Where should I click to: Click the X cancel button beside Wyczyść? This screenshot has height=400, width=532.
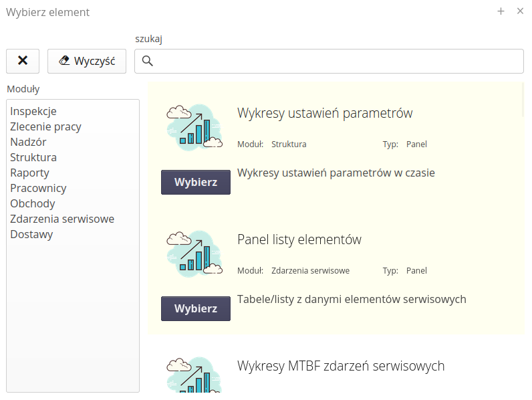[23, 61]
